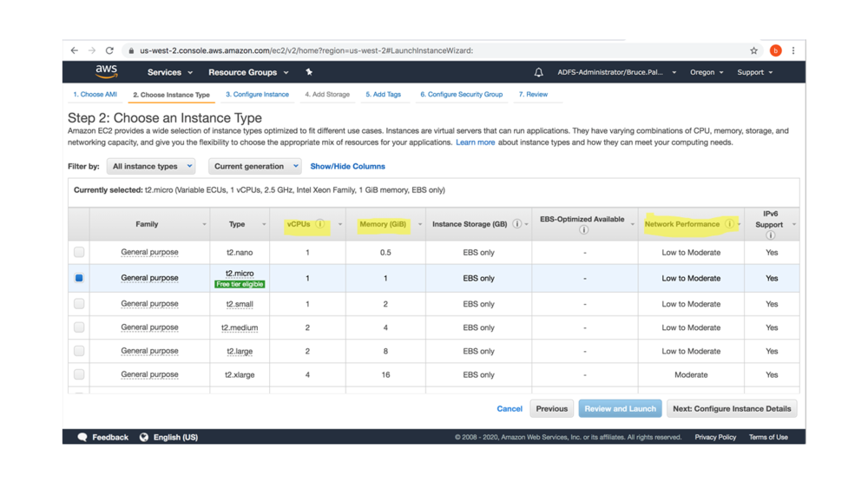Open the All instance types filter

tap(151, 166)
